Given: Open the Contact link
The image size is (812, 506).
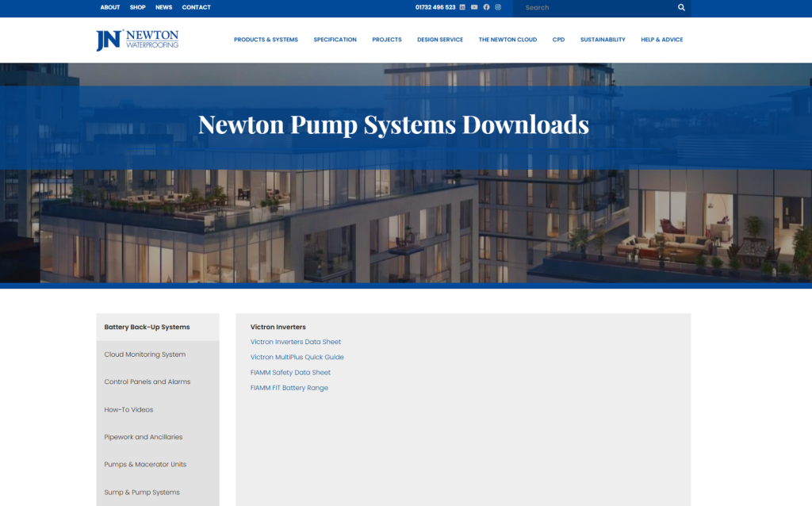Looking at the screenshot, I should (197, 7).
